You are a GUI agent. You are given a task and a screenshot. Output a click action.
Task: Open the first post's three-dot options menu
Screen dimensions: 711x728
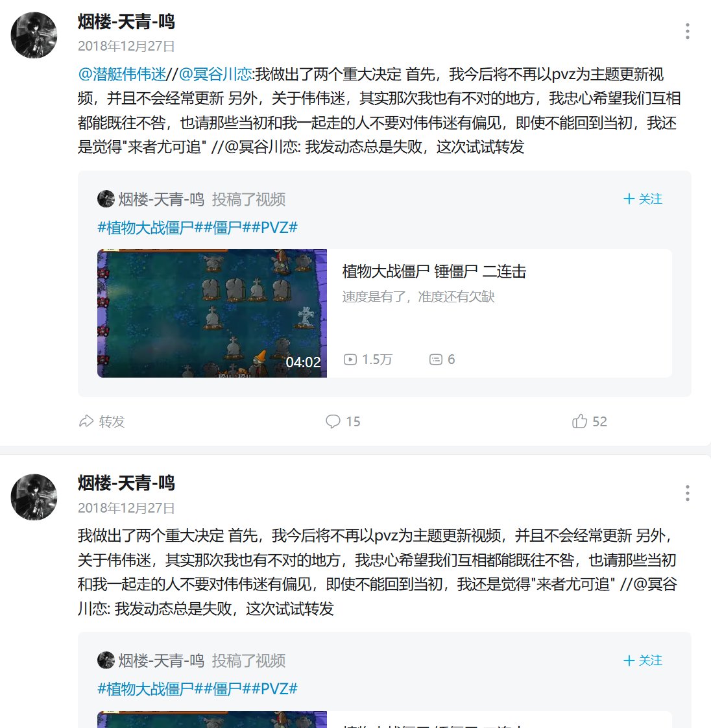pyautogui.click(x=688, y=31)
